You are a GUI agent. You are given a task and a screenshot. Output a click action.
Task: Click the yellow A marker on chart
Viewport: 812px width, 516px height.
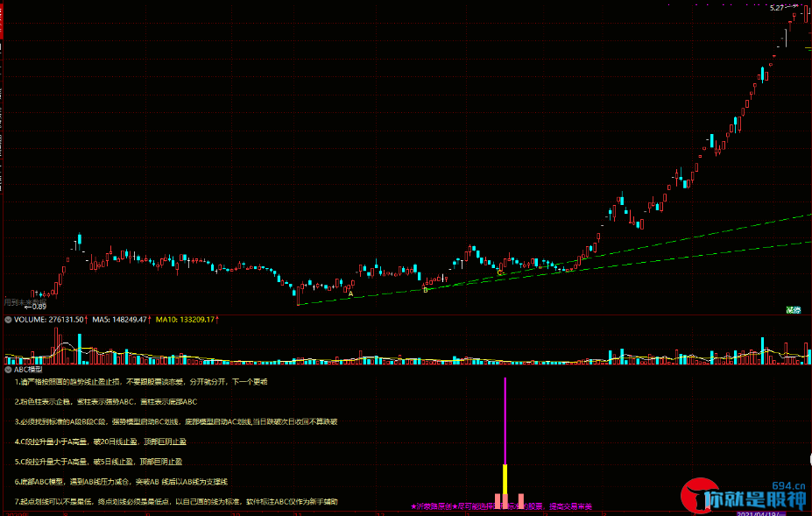350,293
